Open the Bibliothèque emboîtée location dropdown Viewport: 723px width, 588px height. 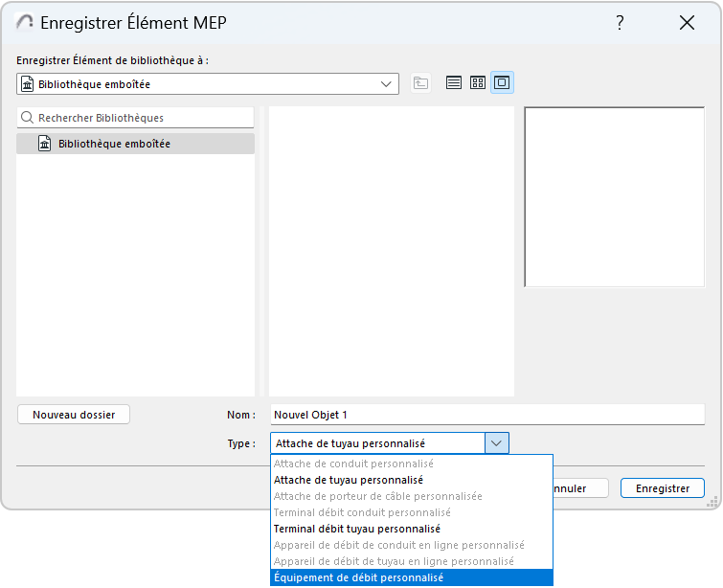pos(208,84)
